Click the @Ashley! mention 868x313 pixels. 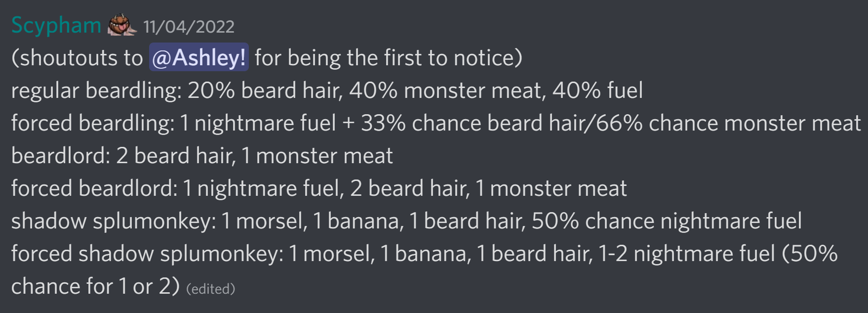pyautogui.click(x=199, y=58)
